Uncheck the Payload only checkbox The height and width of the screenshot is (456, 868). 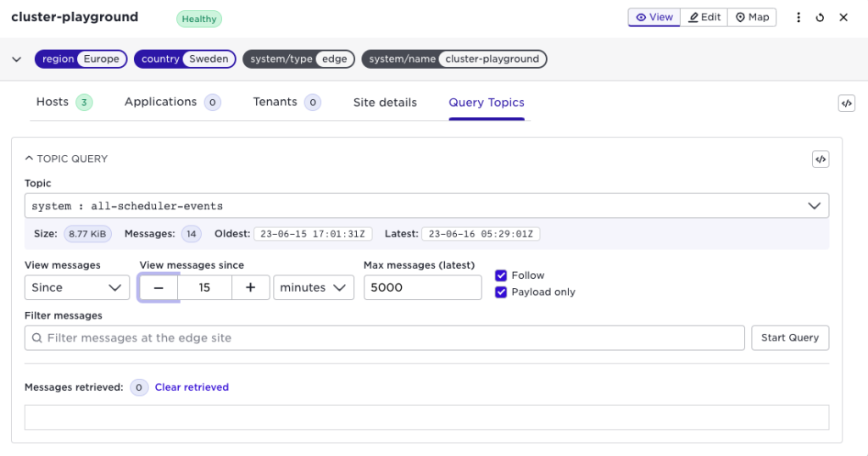pos(501,292)
